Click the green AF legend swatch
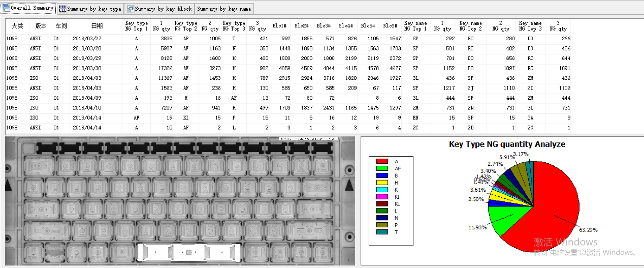 [x=381, y=168]
